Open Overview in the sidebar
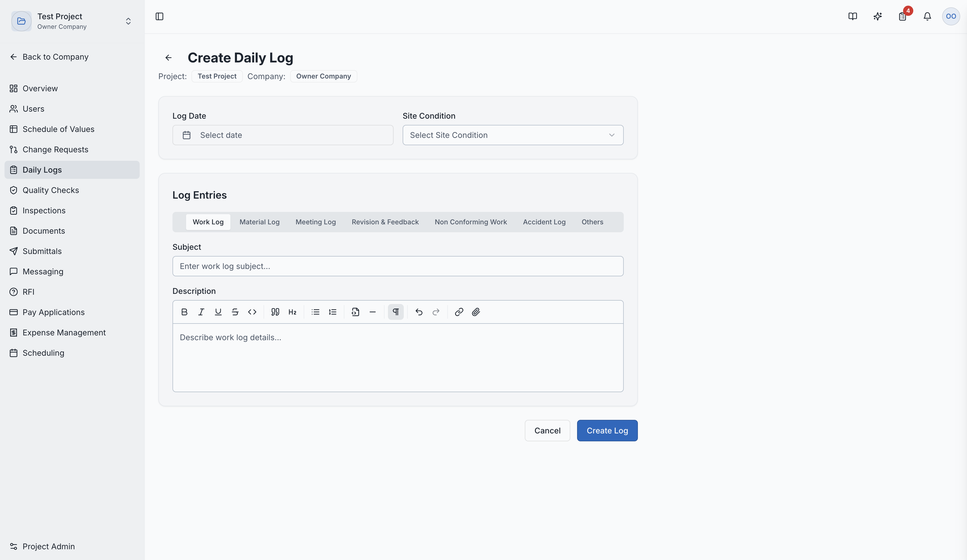 point(72,89)
